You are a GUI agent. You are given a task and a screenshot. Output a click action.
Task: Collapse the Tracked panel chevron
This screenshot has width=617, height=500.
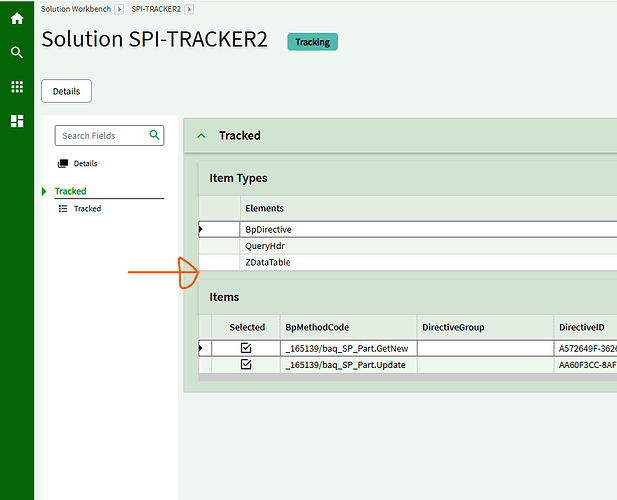pos(201,136)
